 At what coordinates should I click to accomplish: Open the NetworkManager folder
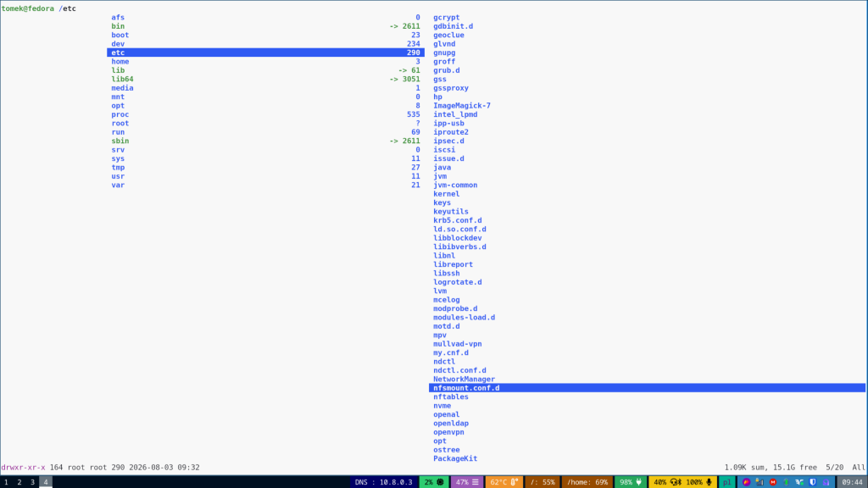tap(464, 380)
